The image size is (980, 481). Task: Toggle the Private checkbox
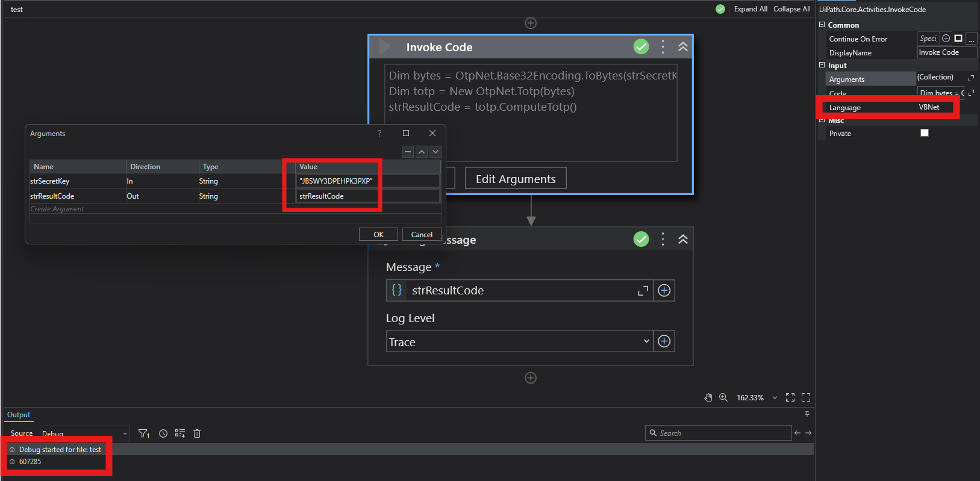point(925,133)
